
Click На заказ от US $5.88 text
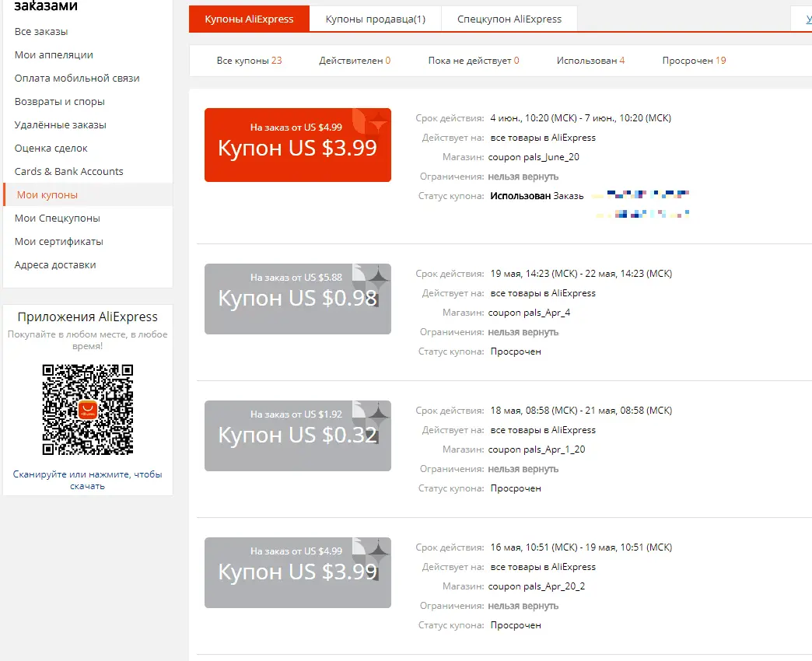tap(296, 278)
